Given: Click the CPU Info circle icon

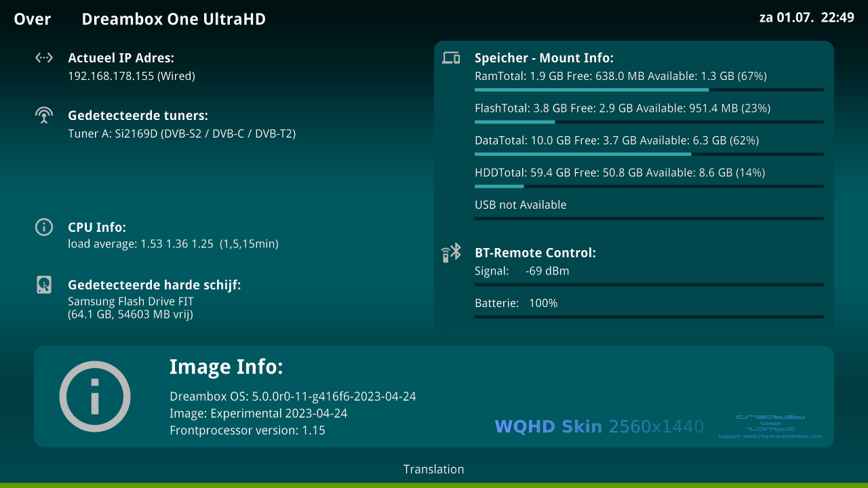Looking at the screenshot, I should (x=44, y=227).
